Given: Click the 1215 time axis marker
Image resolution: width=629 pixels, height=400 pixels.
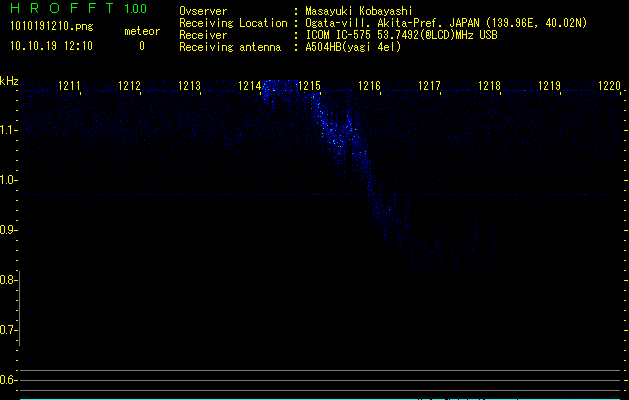Looking at the screenshot, I should coord(310,85).
